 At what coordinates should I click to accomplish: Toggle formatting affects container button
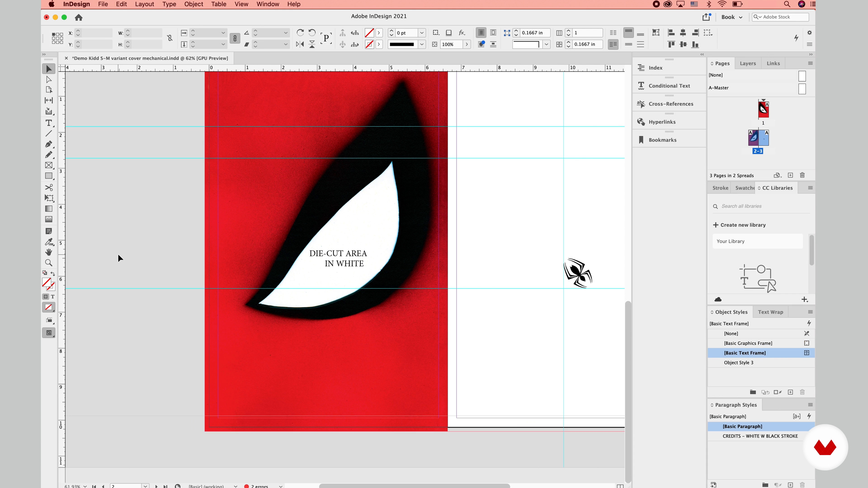[45, 297]
